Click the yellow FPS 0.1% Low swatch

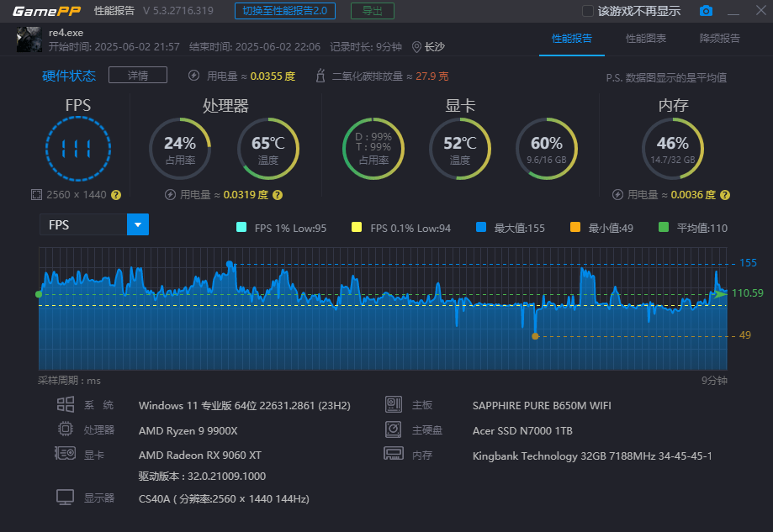tap(357, 227)
